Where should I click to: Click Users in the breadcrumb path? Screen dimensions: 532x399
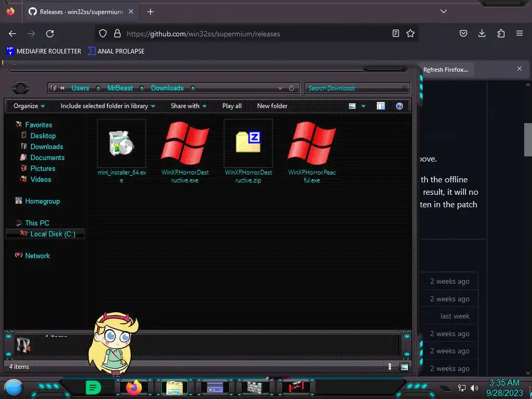click(x=80, y=88)
